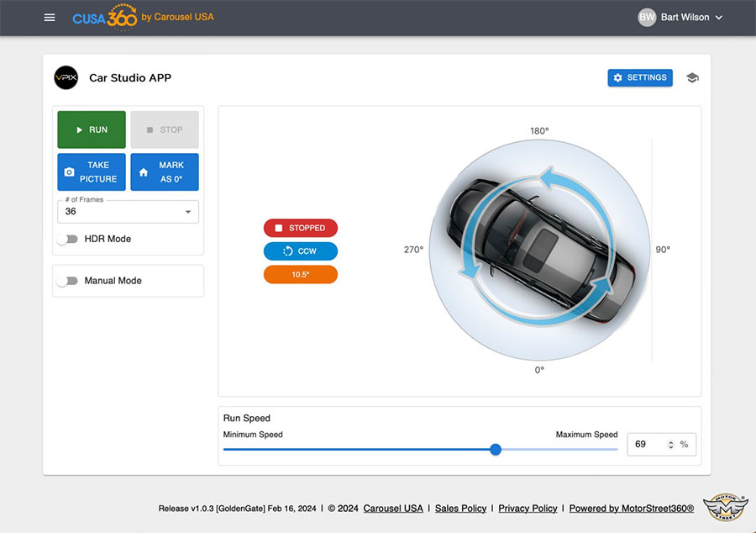Click the CCW rotation direction chip
This screenshot has width=756, height=533.
301,251
